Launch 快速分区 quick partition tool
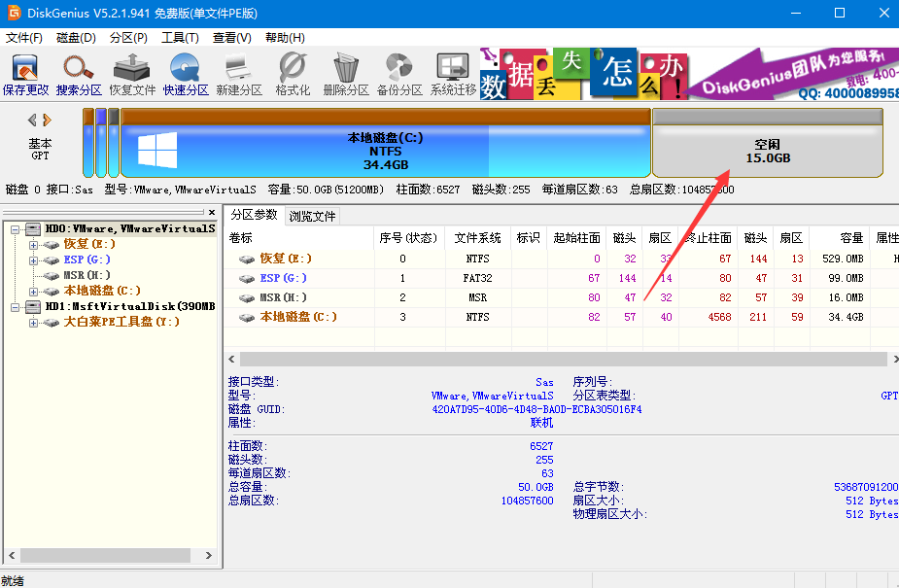899x588 pixels. pos(186,75)
